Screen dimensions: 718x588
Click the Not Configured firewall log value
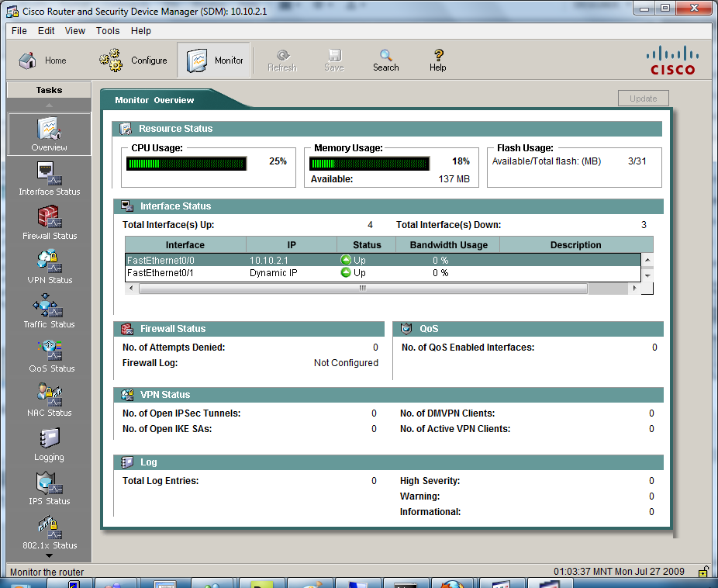[x=346, y=363]
